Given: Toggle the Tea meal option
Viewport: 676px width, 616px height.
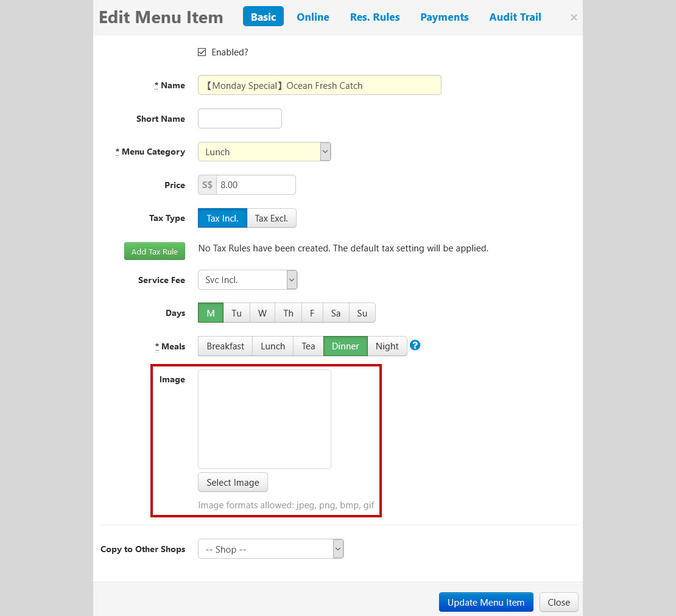Looking at the screenshot, I should pos(308,346).
